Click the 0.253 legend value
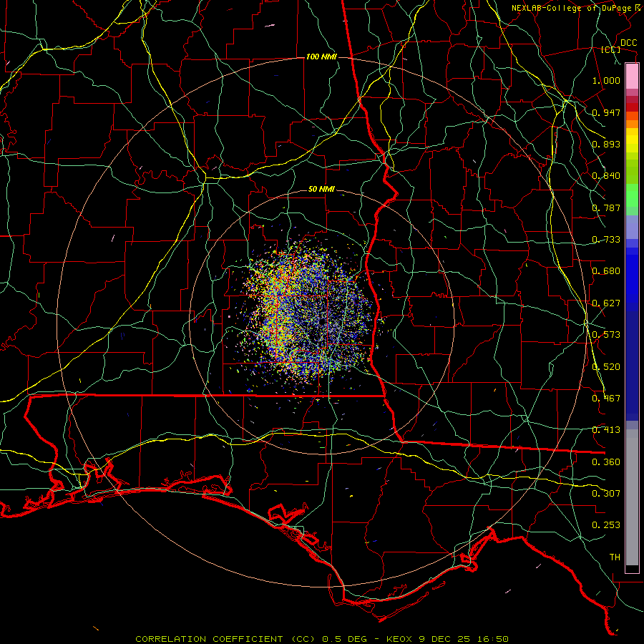 click(x=606, y=525)
